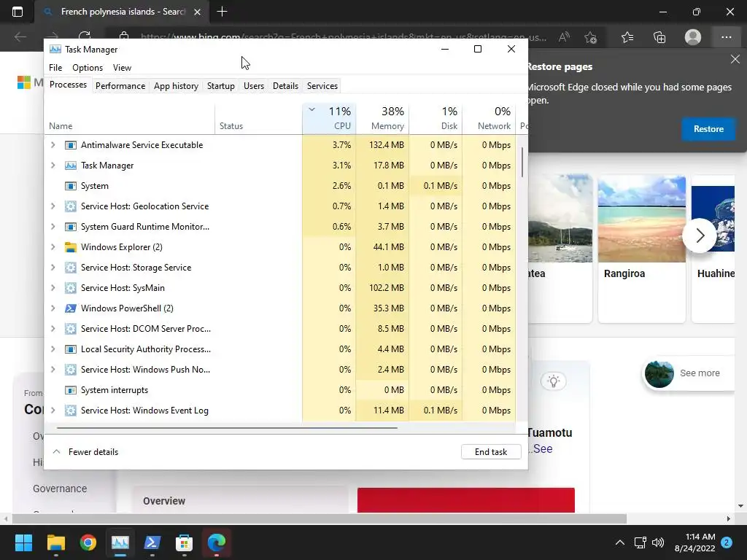Open the Rangiroa island thumbnail
The height and width of the screenshot is (560, 747).
[x=641, y=219]
